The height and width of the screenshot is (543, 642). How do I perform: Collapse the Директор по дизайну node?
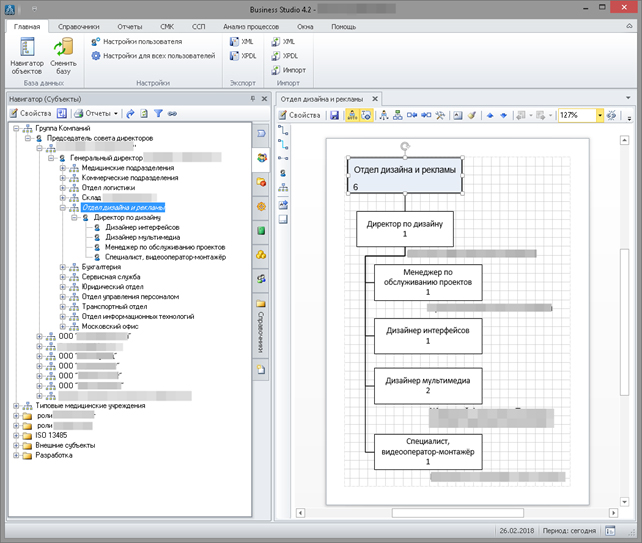(x=74, y=217)
